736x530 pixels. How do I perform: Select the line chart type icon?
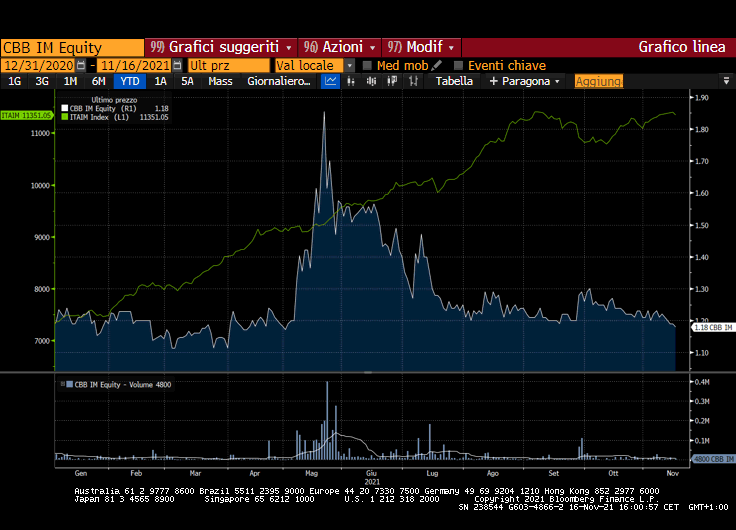pyautogui.click(x=331, y=82)
